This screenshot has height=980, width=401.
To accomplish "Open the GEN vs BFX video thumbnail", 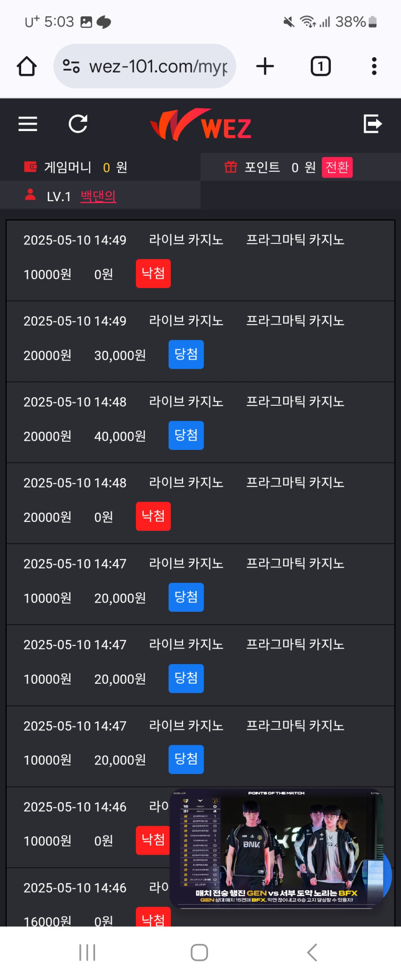I will click(277, 848).
